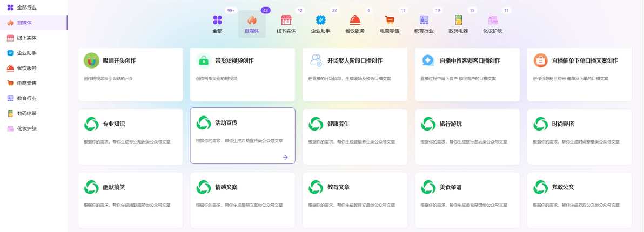Viewport: 644px width, 232px height.
Task: Click text 创作引导粉丝购买 催单及下单的口播文案
Action: 571,78
